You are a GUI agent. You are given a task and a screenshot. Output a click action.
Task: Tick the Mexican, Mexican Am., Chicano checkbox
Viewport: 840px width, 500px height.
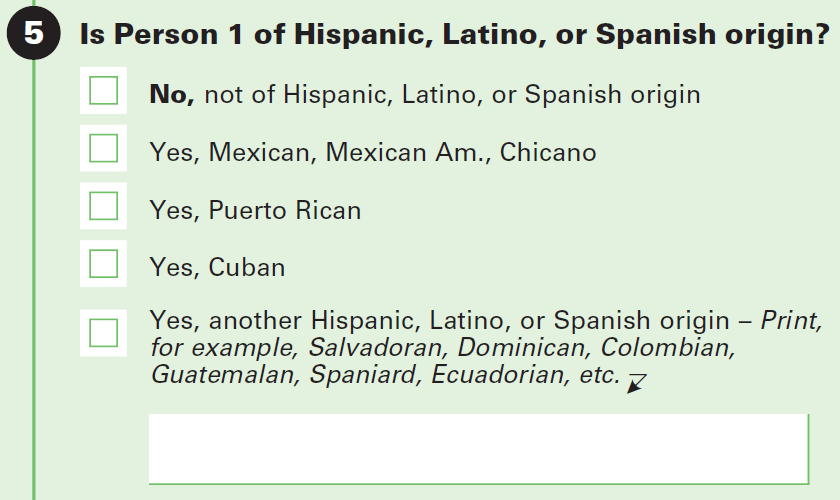click(104, 149)
